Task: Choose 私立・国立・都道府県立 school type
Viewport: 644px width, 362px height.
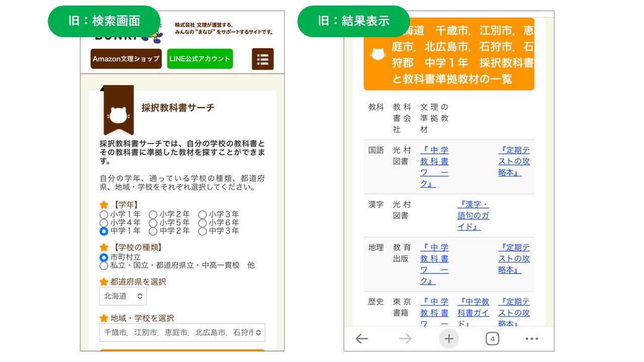Action: click(104, 265)
